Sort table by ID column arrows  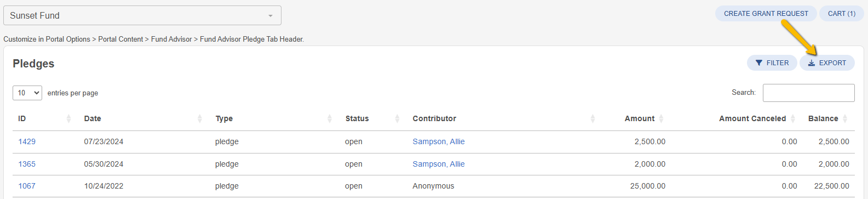point(68,118)
